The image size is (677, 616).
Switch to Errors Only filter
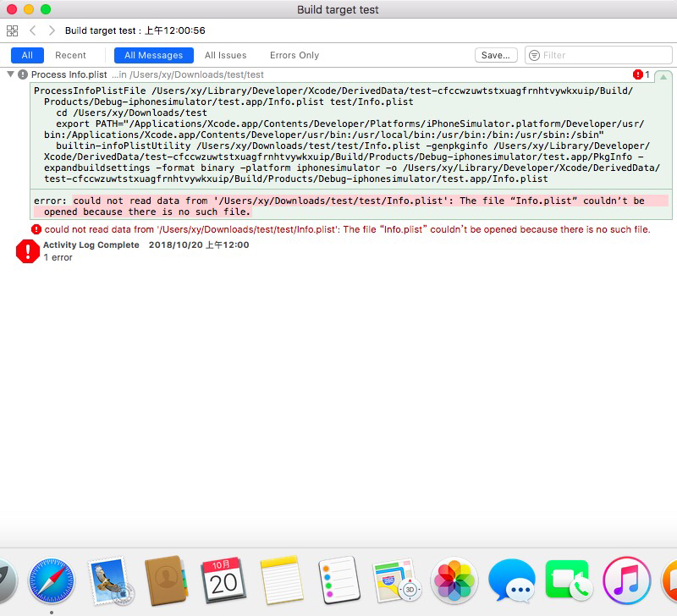[x=294, y=55]
